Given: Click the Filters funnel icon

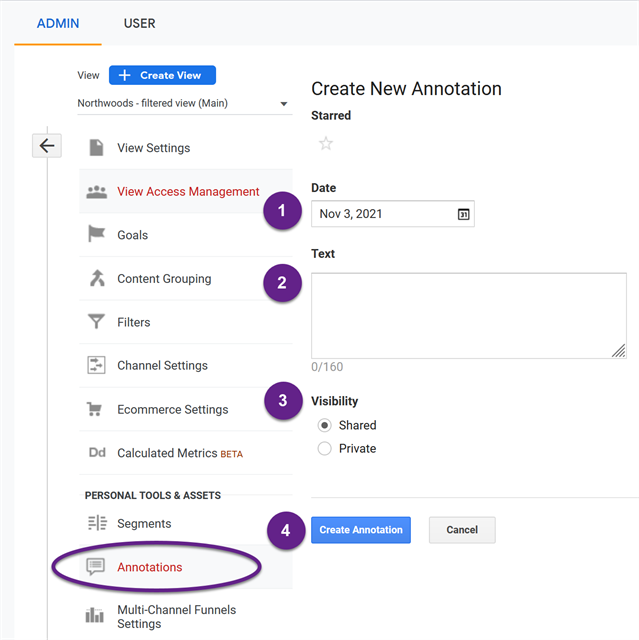Looking at the screenshot, I should tap(96, 322).
